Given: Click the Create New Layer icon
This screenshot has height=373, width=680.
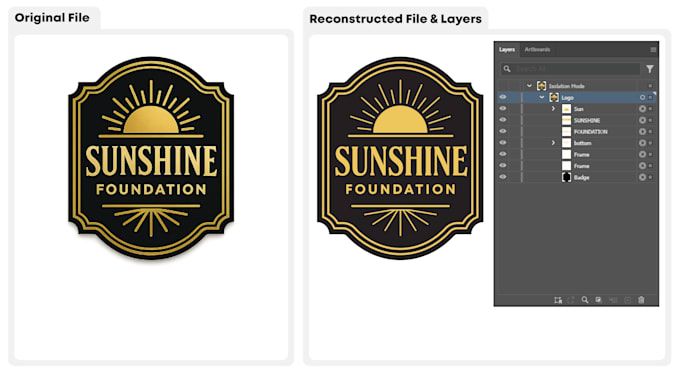Looking at the screenshot, I should tap(627, 300).
